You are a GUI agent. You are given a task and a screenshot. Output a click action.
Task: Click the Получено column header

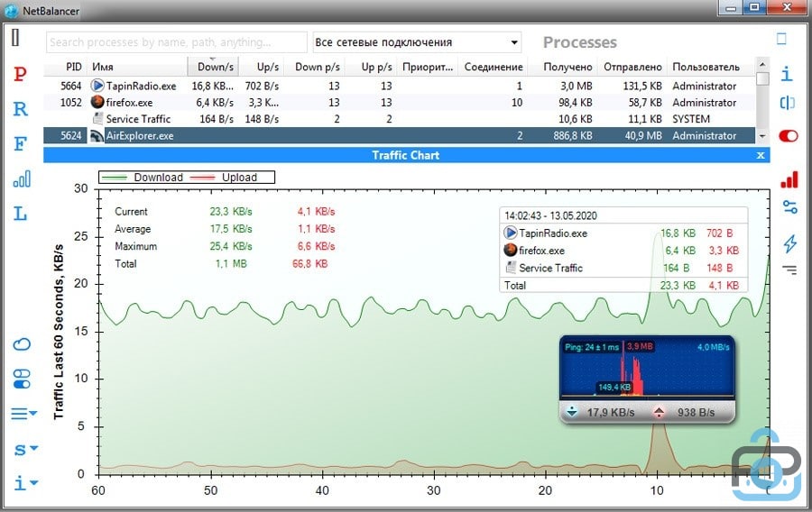point(563,67)
